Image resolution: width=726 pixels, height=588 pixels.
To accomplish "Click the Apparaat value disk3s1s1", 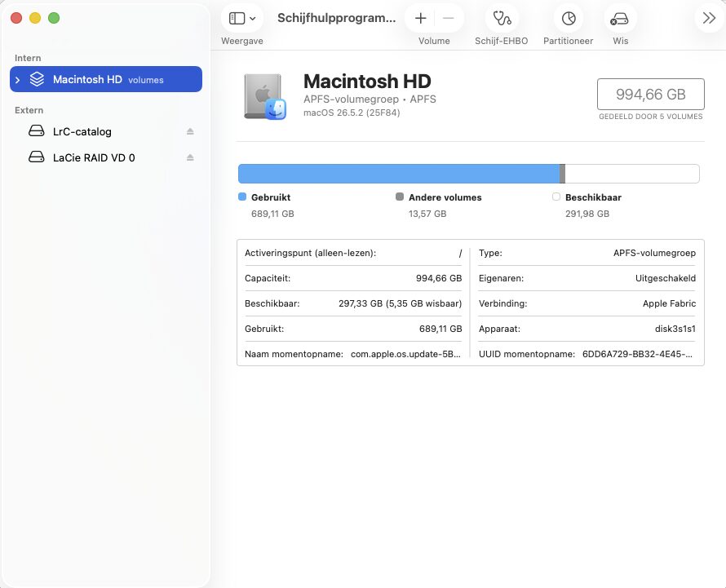I will pyautogui.click(x=675, y=329).
